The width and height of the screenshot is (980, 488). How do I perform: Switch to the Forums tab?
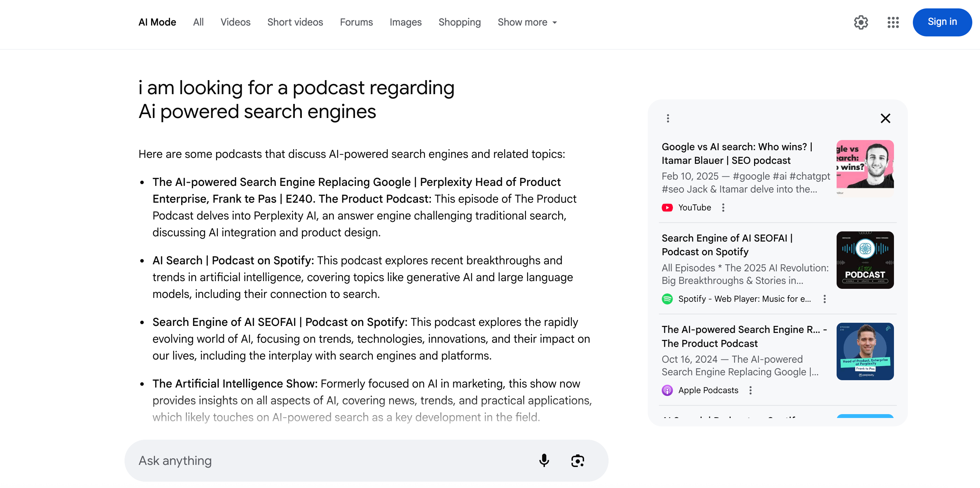pyautogui.click(x=356, y=22)
